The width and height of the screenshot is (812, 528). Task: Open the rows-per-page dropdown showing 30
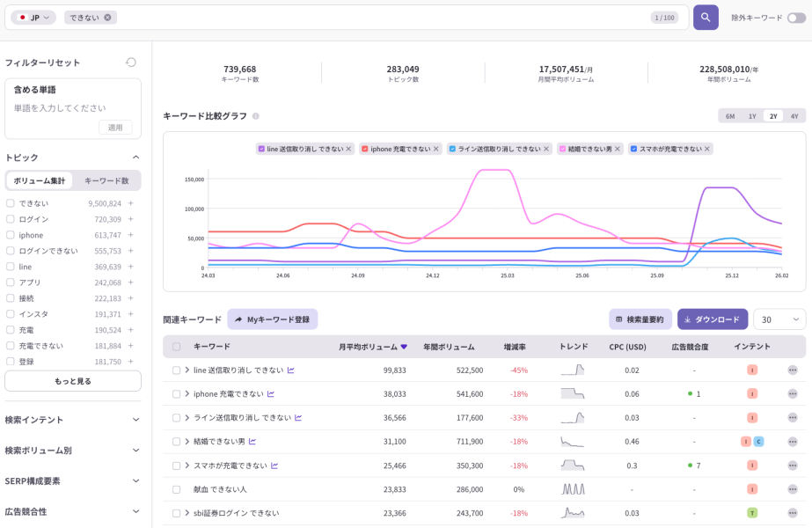click(x=779, y=319)
